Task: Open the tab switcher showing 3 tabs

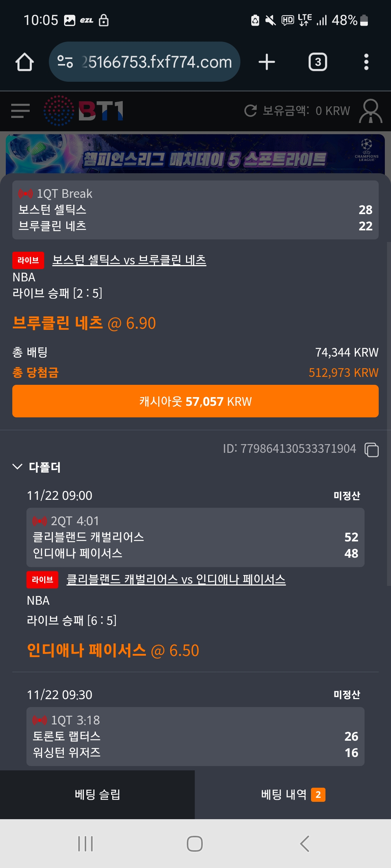Action: tap(318, 62)
